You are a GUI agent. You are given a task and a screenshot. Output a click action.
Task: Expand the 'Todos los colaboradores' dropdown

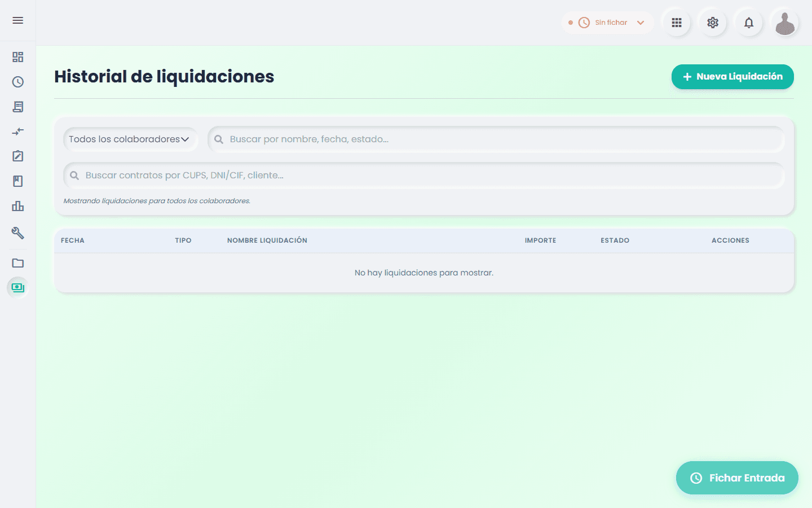tap(130, 139)
